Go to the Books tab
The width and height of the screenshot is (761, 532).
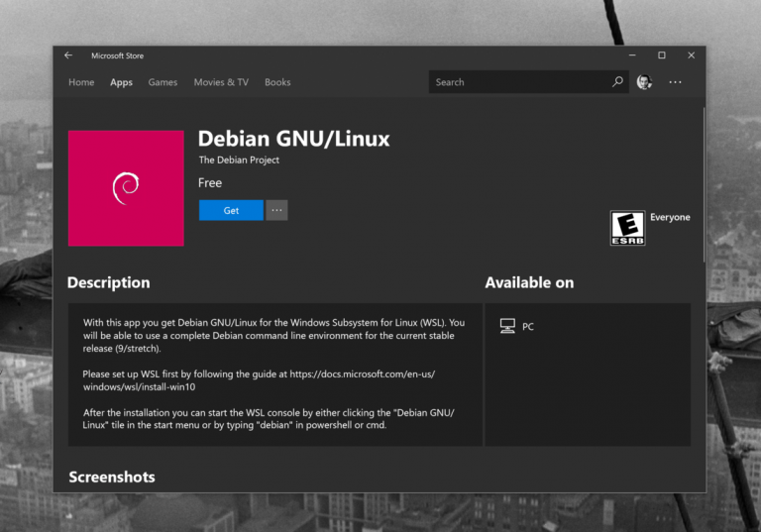(x=277, y=82)
